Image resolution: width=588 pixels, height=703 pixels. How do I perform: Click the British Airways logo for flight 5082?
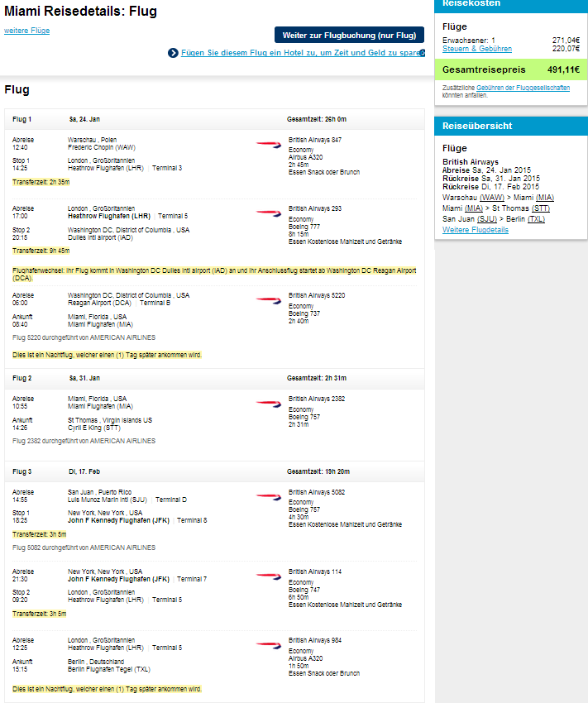pyautogui.click(x=269, y=497)
